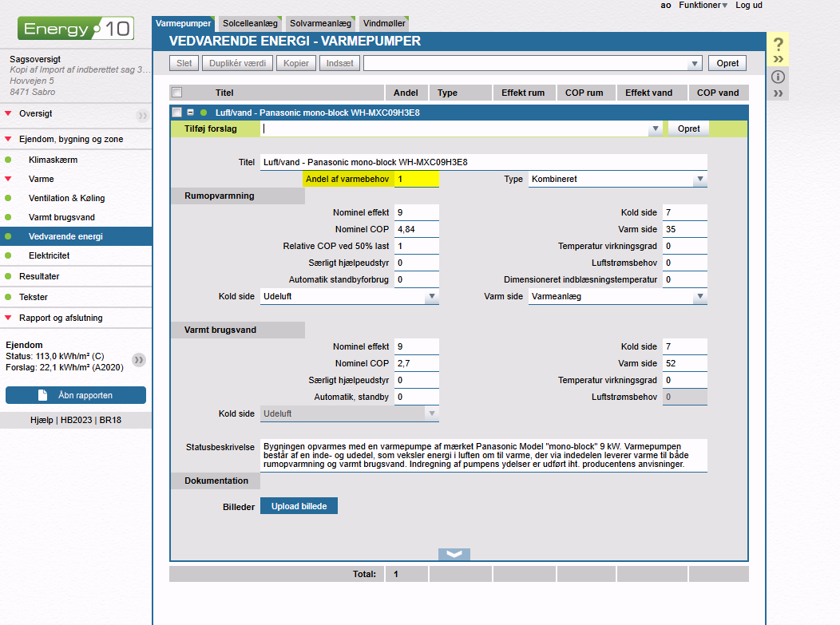
Task: Open the question mark help panel
Action: click(x=779, y=45)
